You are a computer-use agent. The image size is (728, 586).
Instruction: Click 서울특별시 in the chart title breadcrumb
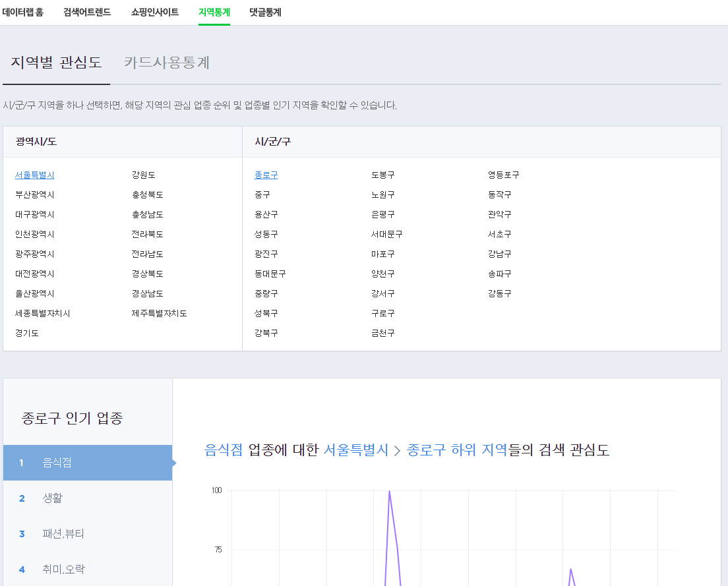[x=355, y=450]
